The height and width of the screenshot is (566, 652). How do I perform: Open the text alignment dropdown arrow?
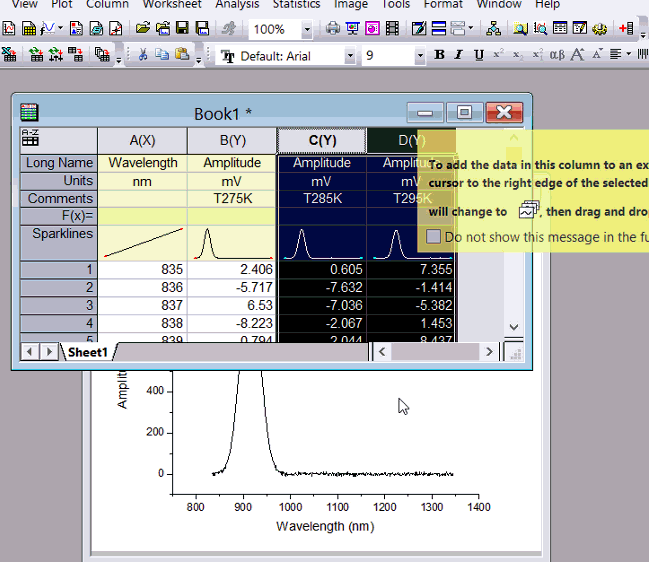[629, 54]
